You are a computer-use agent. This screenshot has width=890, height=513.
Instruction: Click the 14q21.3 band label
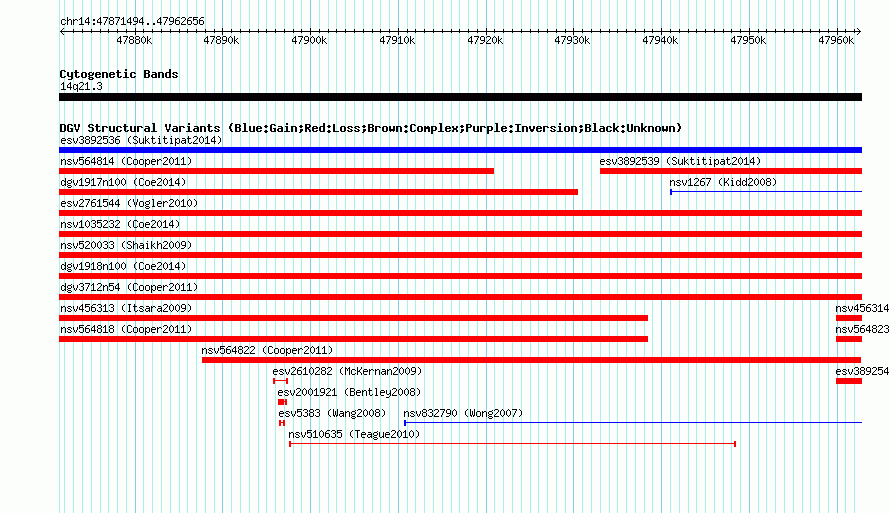81,86
